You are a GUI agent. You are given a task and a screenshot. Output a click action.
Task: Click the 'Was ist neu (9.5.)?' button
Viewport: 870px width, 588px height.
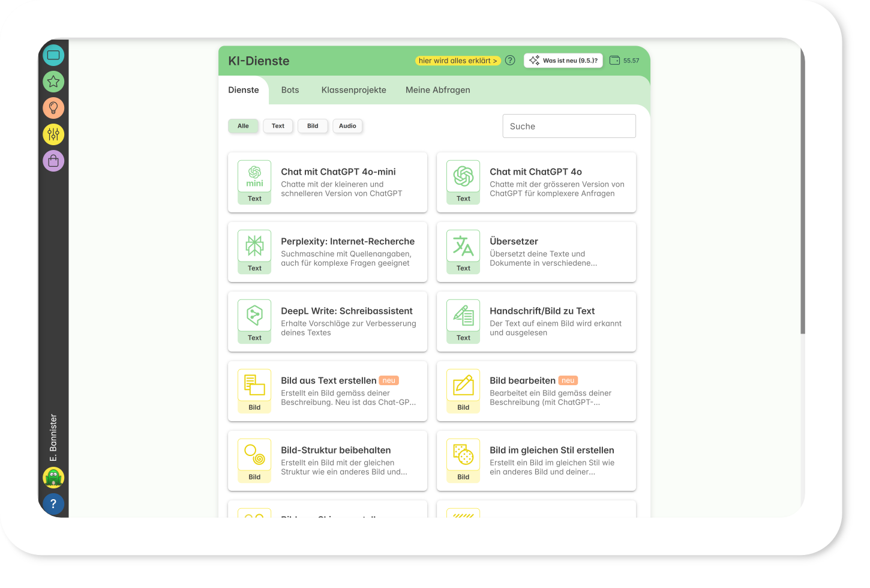tap(563, 61)
